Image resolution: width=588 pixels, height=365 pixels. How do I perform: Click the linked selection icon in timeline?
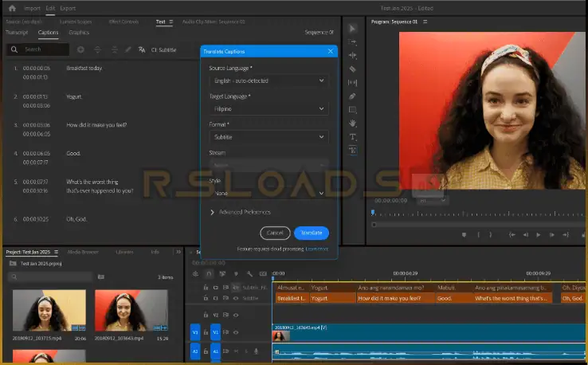coord(222,274)
